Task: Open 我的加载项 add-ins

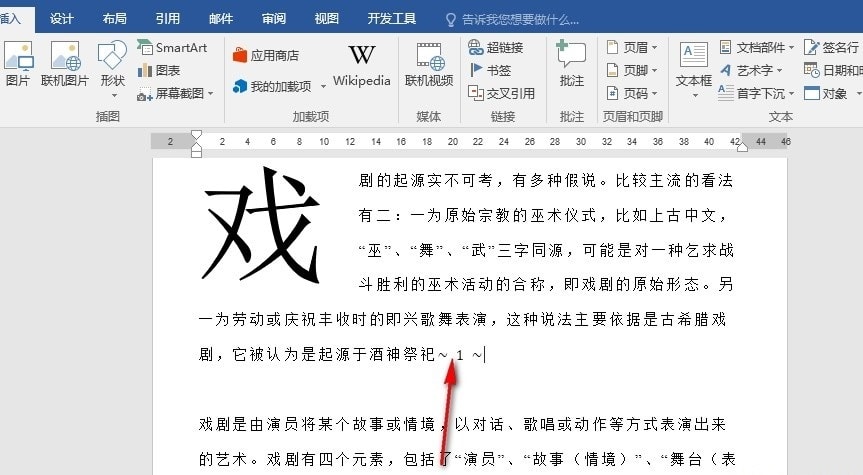Action: click(x=272, y=86)
